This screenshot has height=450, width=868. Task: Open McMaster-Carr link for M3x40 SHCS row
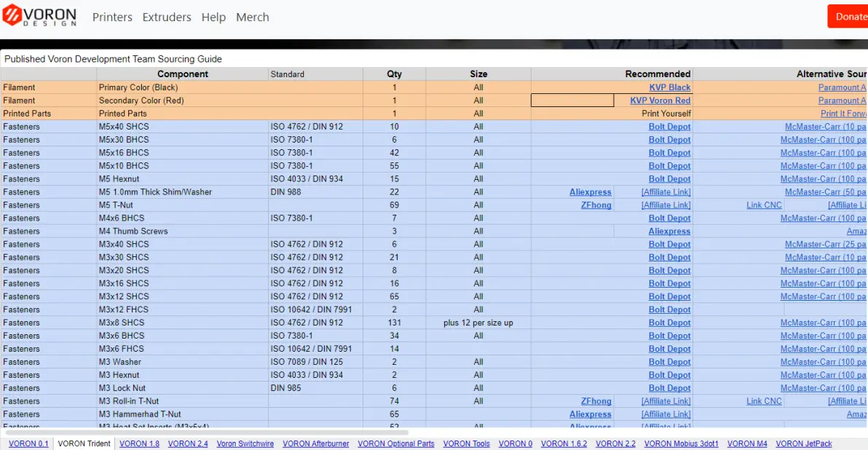click(825, 244)
